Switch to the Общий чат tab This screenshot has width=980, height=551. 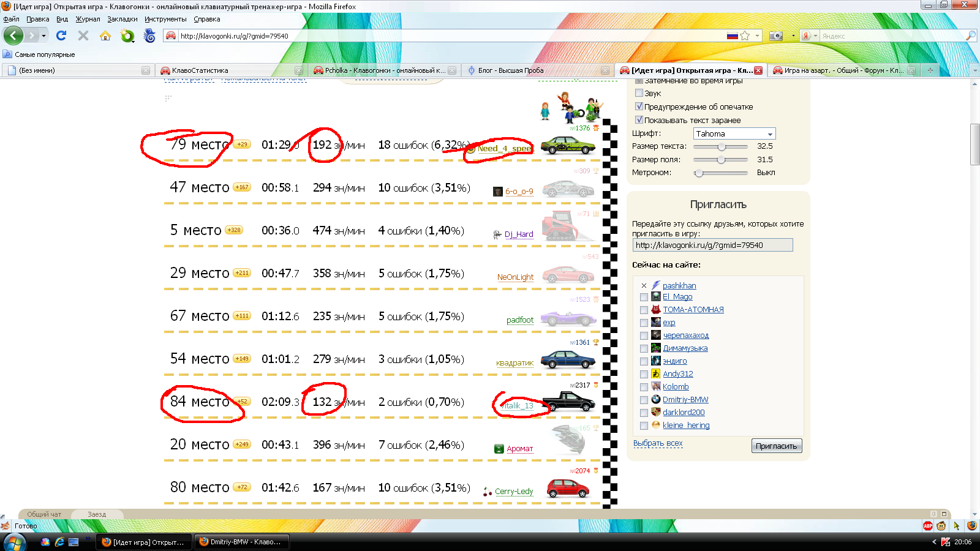point(44,514)
